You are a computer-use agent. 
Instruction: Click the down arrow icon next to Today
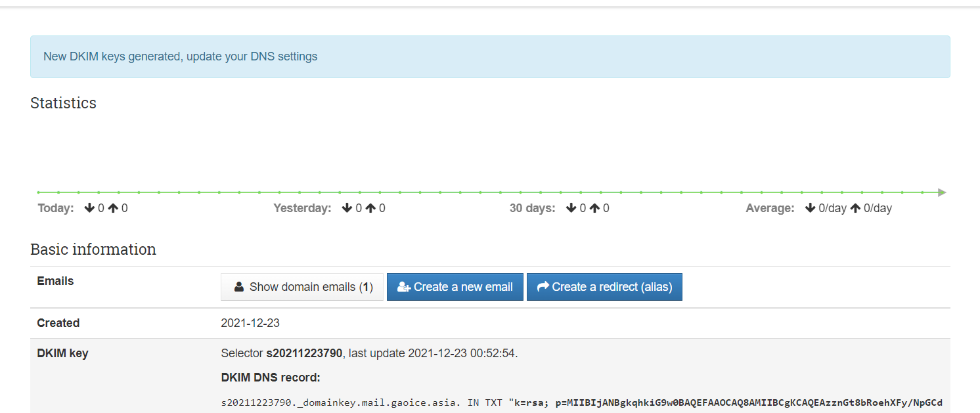click(x=89, y=208)
